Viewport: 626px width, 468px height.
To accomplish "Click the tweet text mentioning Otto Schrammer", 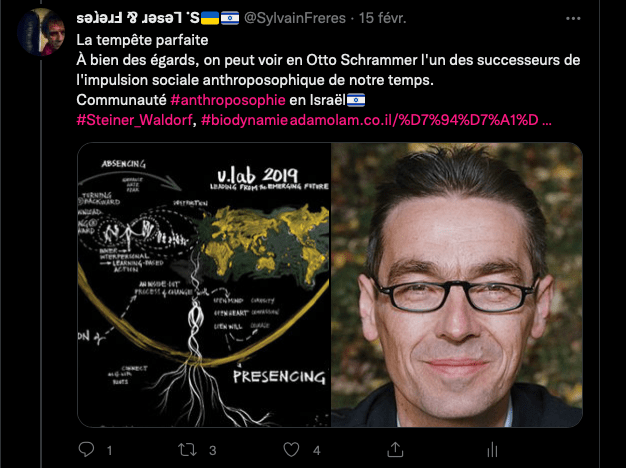I will click(328, 70).
